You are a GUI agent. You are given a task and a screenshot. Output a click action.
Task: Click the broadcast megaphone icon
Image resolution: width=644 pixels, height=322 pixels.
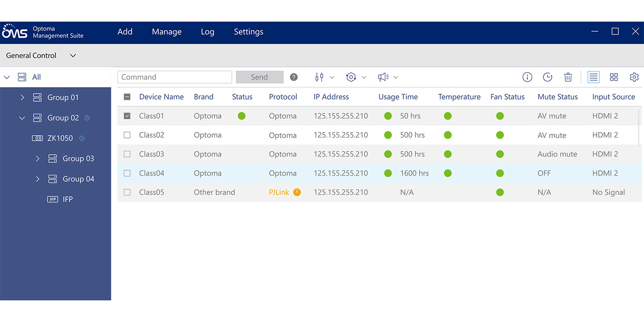tap(383, 77)
